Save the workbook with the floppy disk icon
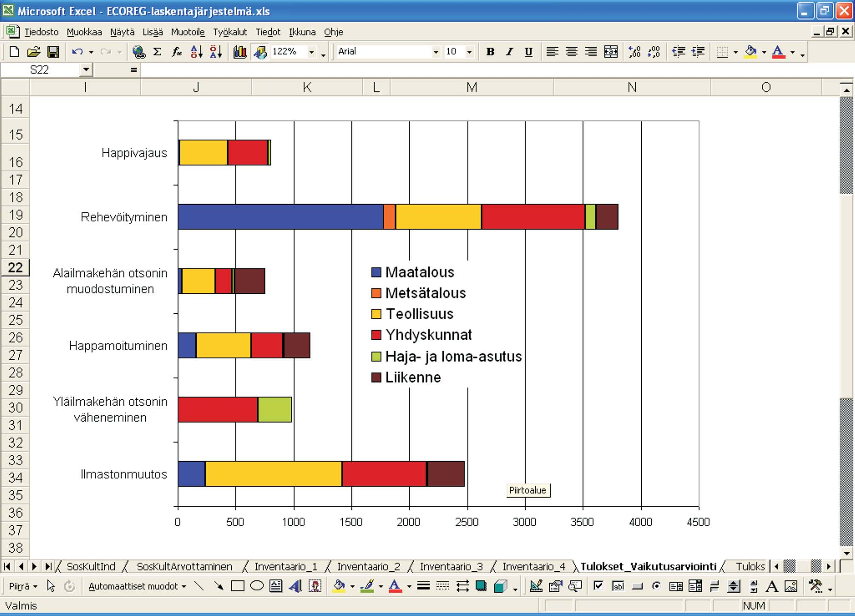The image size is (855, 616). 53,52
